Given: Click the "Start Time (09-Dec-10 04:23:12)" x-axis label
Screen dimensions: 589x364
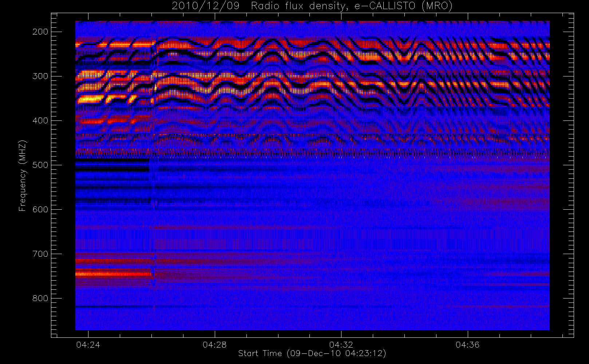Looking at the screenshot, I should (x=312, y=353).
